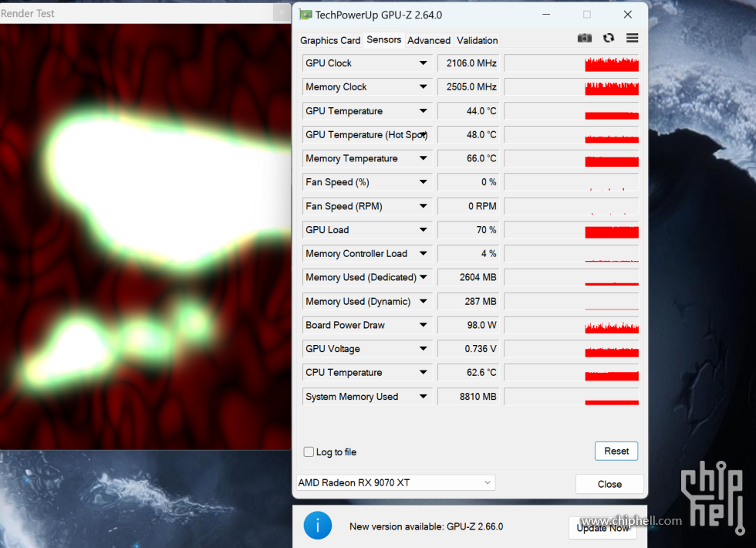Expand the GPU Voltage dropdown

click(423, 349)
